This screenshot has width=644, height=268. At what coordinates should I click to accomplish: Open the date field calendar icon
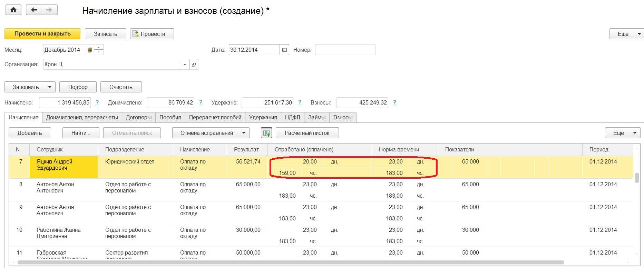[284, 50]
